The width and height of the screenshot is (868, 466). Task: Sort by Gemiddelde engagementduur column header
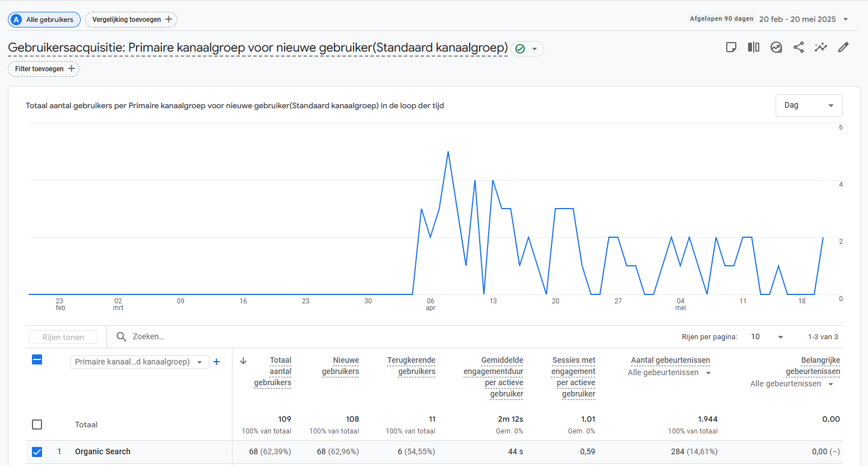(x=493, y=377)
